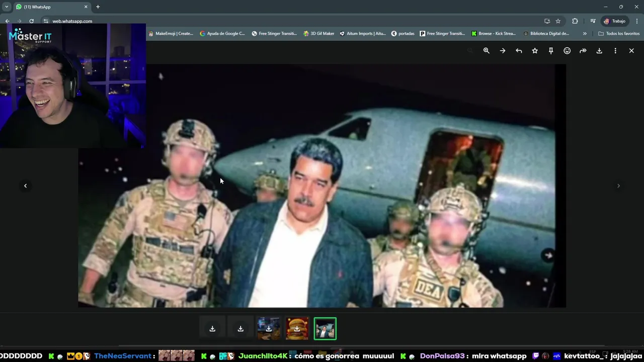The height and width of the screenshot is (362, 644).
Task: View site information icon beside URL
Action: 46,21
